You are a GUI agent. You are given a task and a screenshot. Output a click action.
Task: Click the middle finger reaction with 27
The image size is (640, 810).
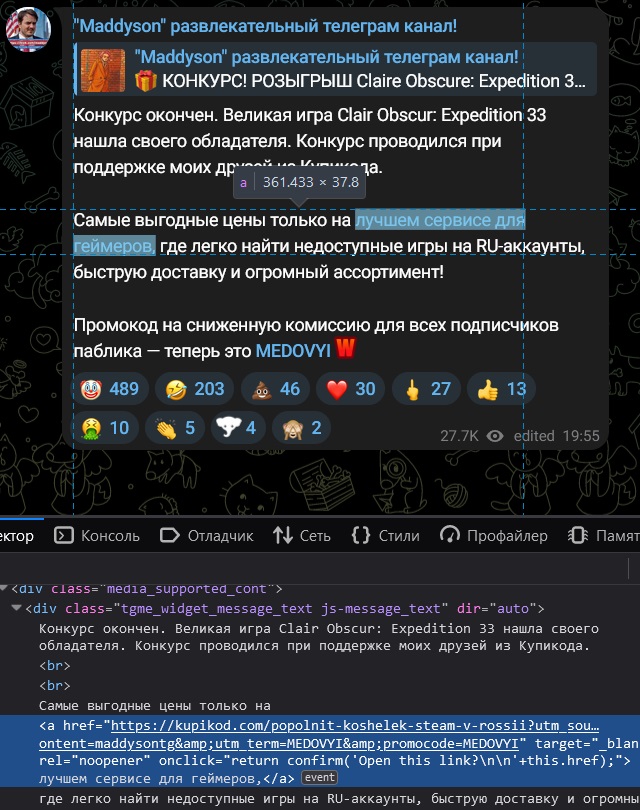click(x=426, y=389)
